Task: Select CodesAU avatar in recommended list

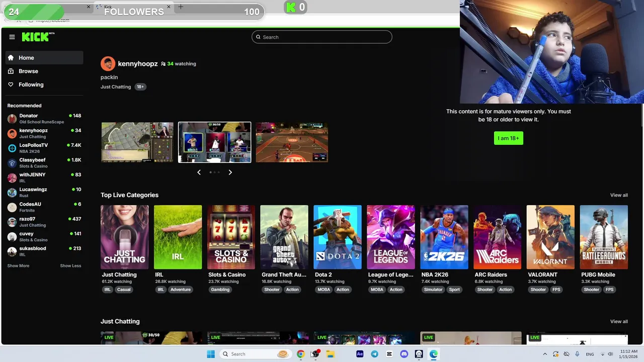Action: click(12, 207)
